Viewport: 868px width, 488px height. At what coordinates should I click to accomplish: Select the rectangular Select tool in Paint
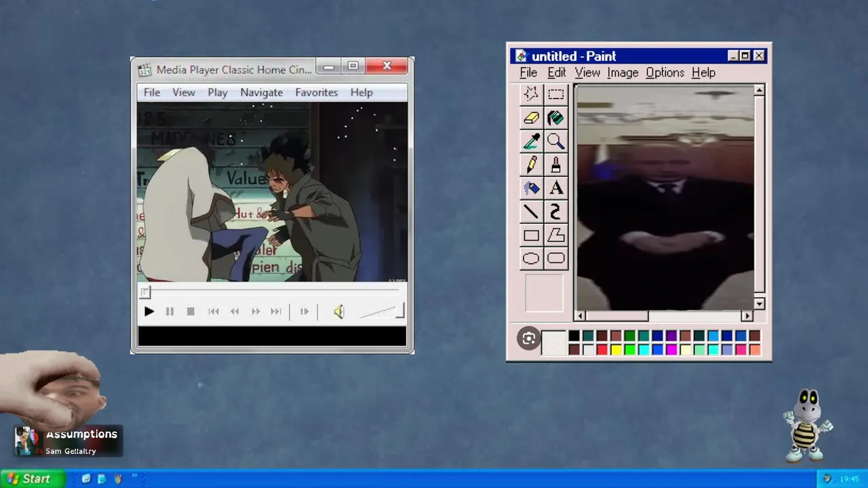tap(556, 95)
